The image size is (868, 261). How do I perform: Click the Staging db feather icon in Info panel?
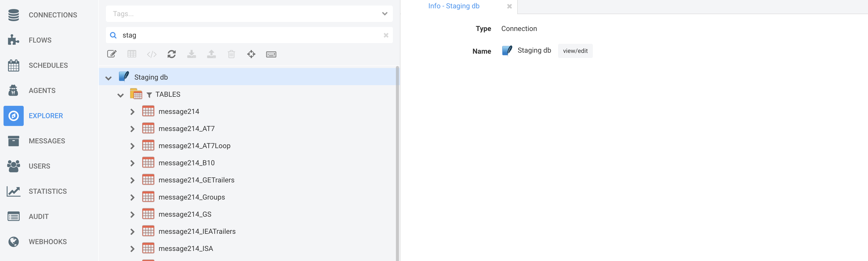pos(507,51)
